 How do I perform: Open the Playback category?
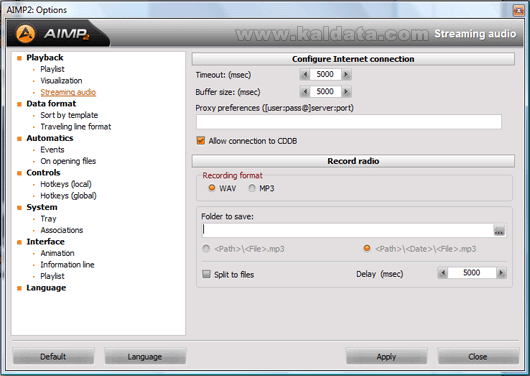coord(45,57)
